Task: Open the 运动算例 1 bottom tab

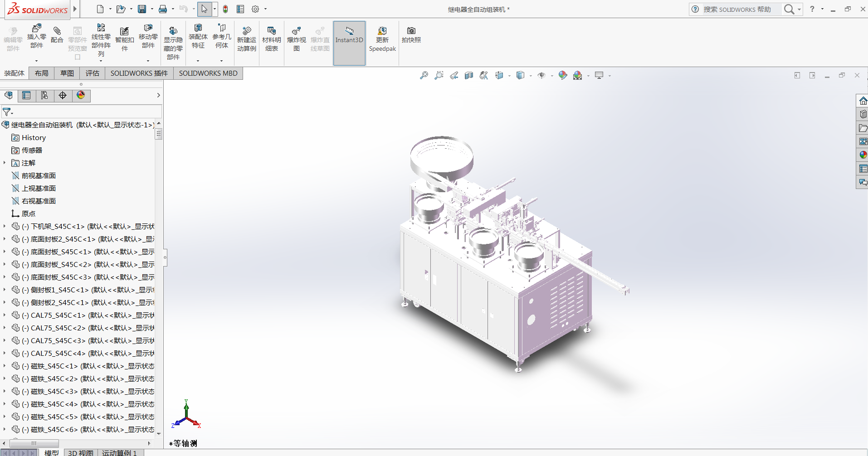Action: (119, 452)
